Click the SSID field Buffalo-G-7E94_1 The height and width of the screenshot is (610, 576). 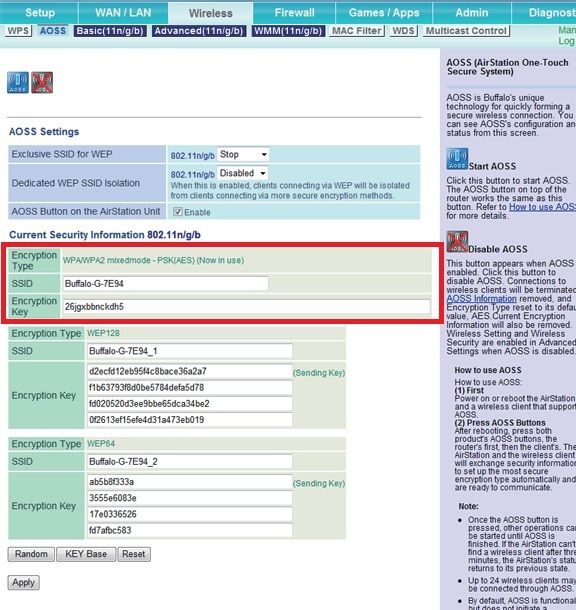tap(190, 351)
